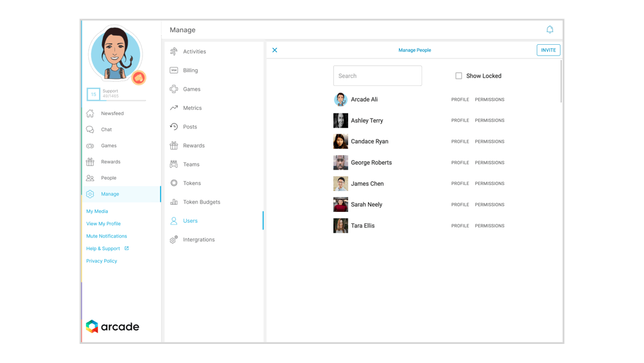Open PROFILE for Tara Ellis
The height and width of the screenshot is (363, 644).
(x=460, y=226)
